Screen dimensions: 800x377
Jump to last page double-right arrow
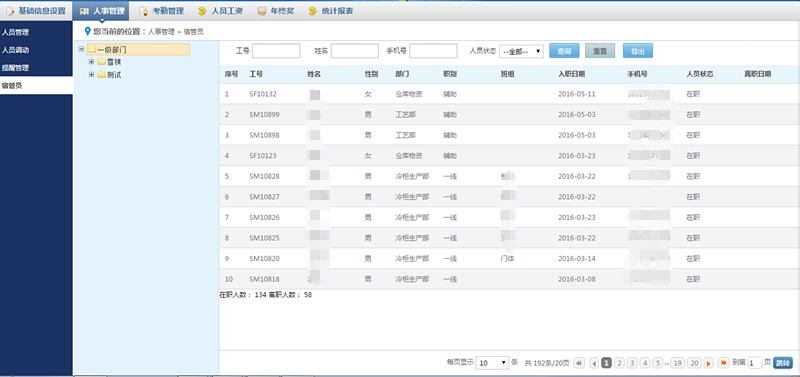click(723, 363)
